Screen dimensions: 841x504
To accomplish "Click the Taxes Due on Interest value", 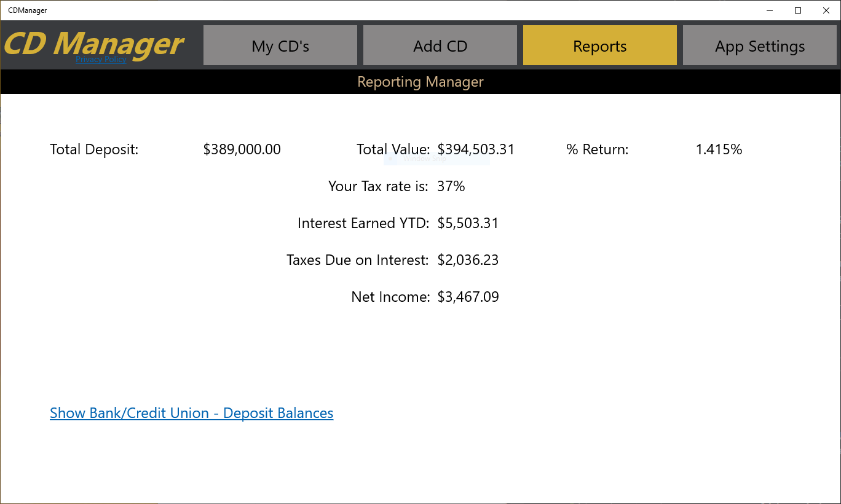I will pos(468,259).
